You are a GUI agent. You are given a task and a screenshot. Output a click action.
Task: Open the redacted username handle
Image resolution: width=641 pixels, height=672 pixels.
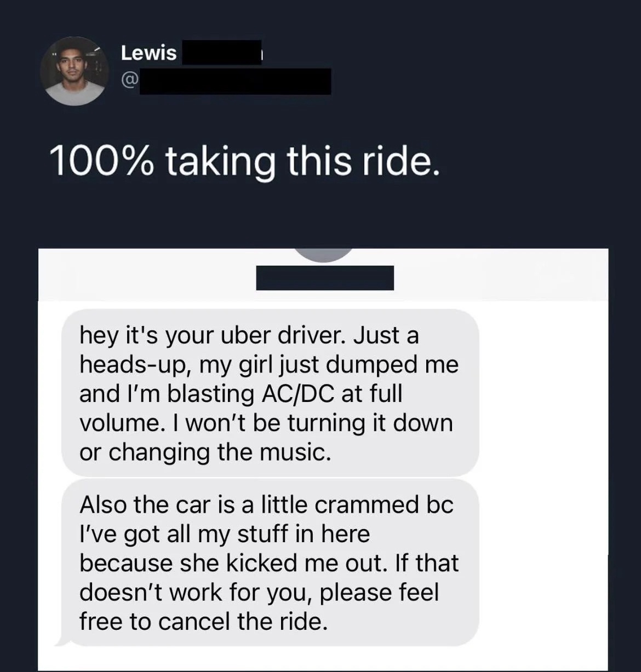[x=235, y=82]
